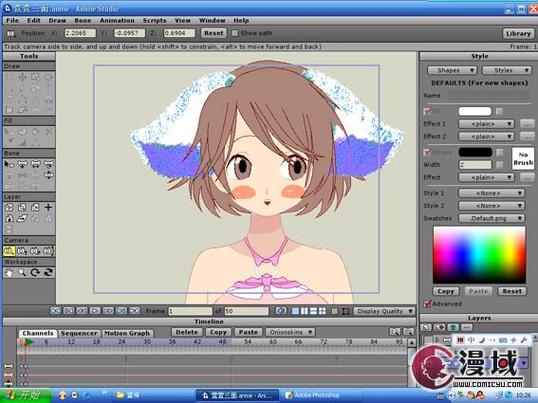Open the stroke Effect dropdown
Viewport: 538px width, 403px height.
point(486,178)
